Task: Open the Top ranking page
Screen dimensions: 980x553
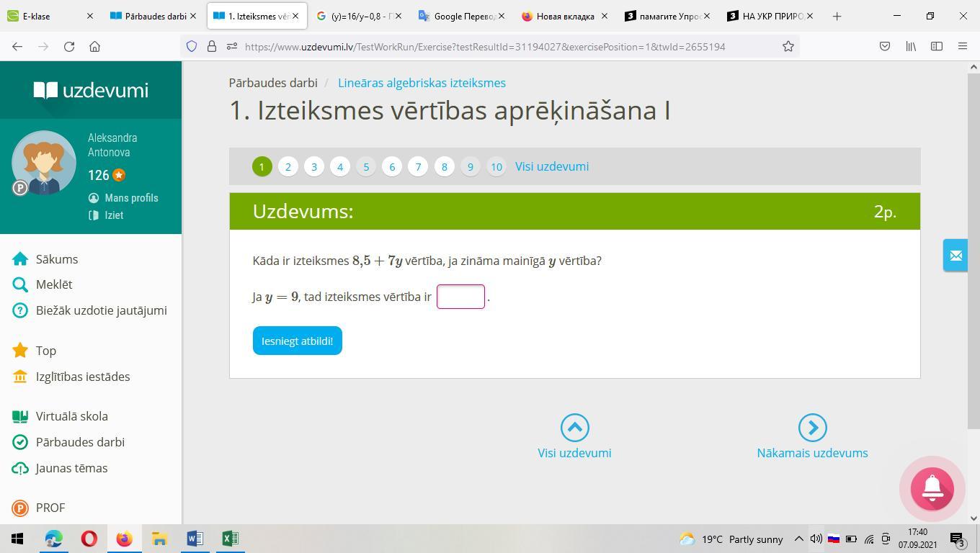Action: click(x=35, y=351)
